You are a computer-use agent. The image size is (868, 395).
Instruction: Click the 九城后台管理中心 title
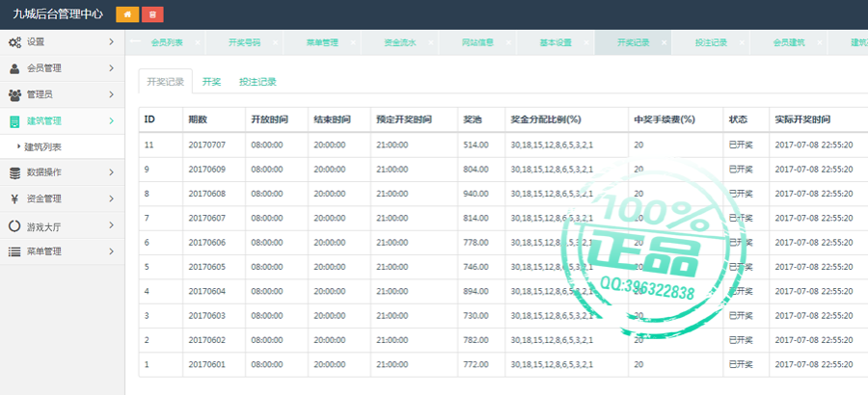tap(58, 14)
